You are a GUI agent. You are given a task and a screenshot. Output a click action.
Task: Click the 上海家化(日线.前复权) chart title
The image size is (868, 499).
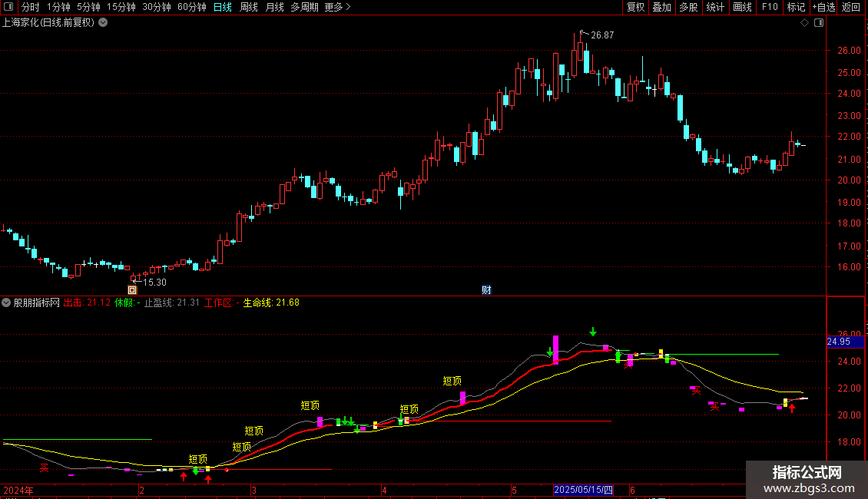pos(48,23)
